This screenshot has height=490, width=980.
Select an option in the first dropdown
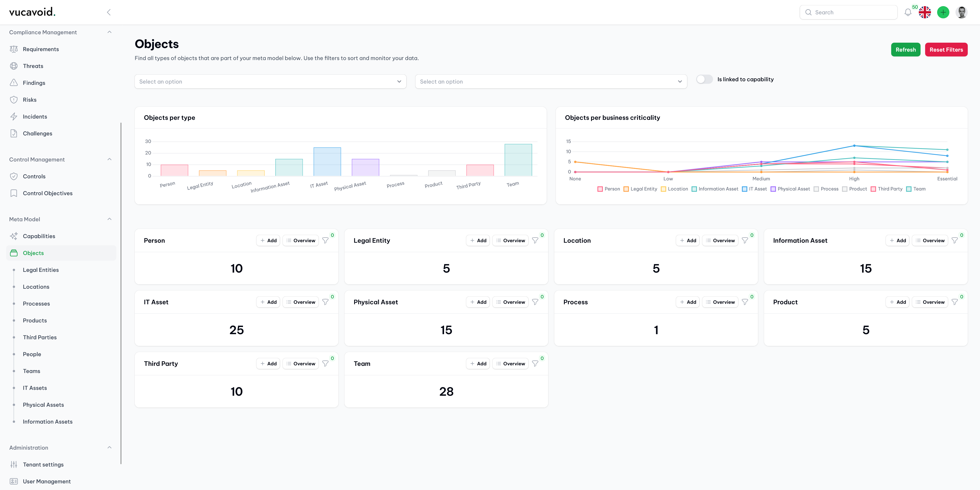coord(271,81)
